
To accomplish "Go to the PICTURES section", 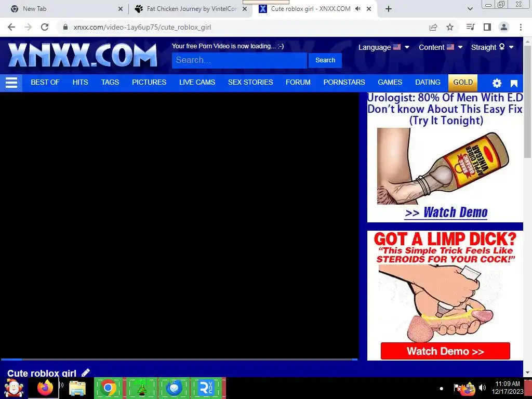I will pos(149,83).
